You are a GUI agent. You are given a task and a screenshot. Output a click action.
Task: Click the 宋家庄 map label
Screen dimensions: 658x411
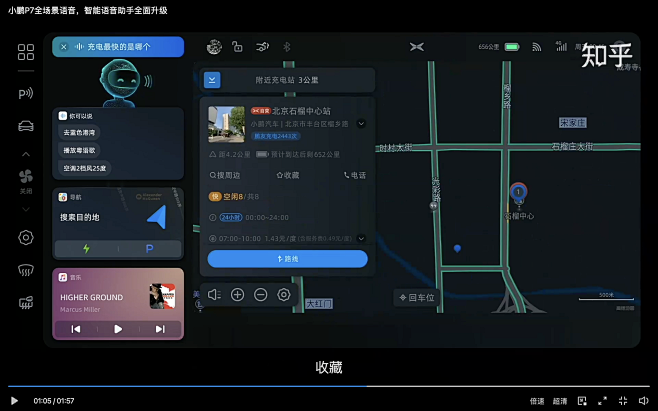click(572, 123)
